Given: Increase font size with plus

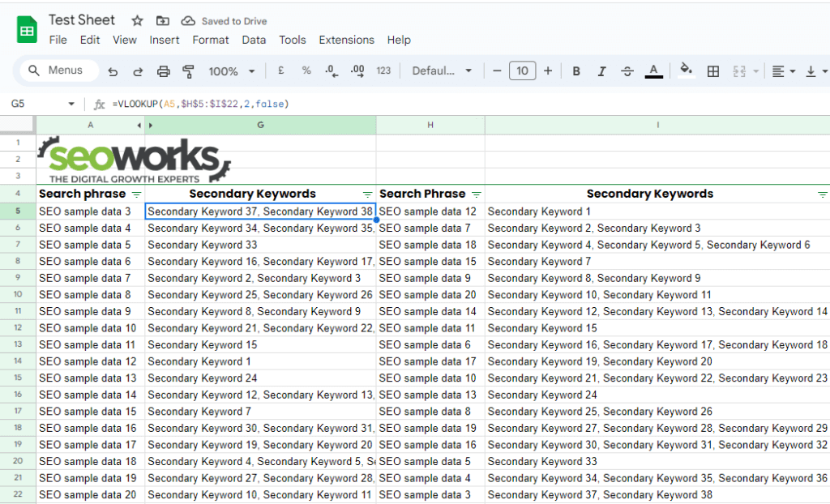Looking at the screenshot, I should [x=548, y=70].
